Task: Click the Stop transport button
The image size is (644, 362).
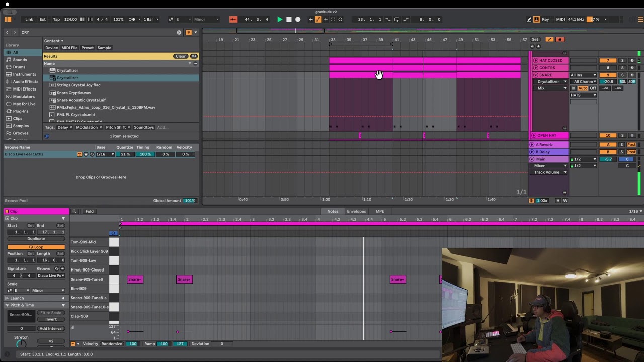Action: 289,19
